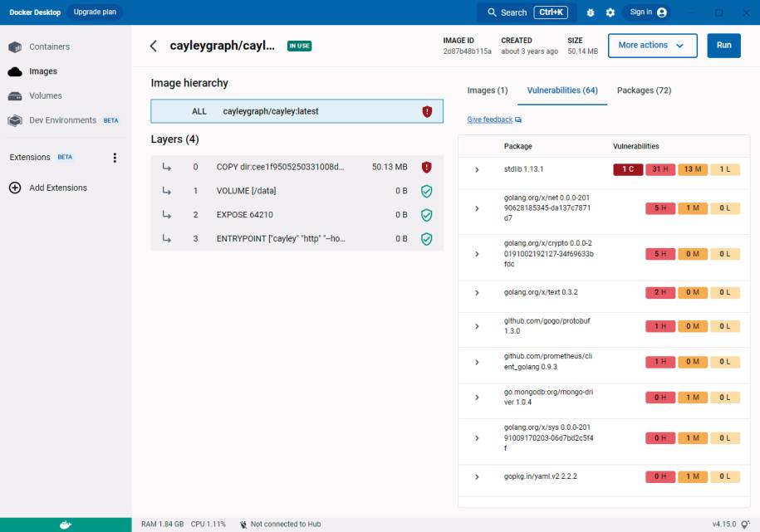Open the Give feedback link
The image size is (760, 532).
489,120
